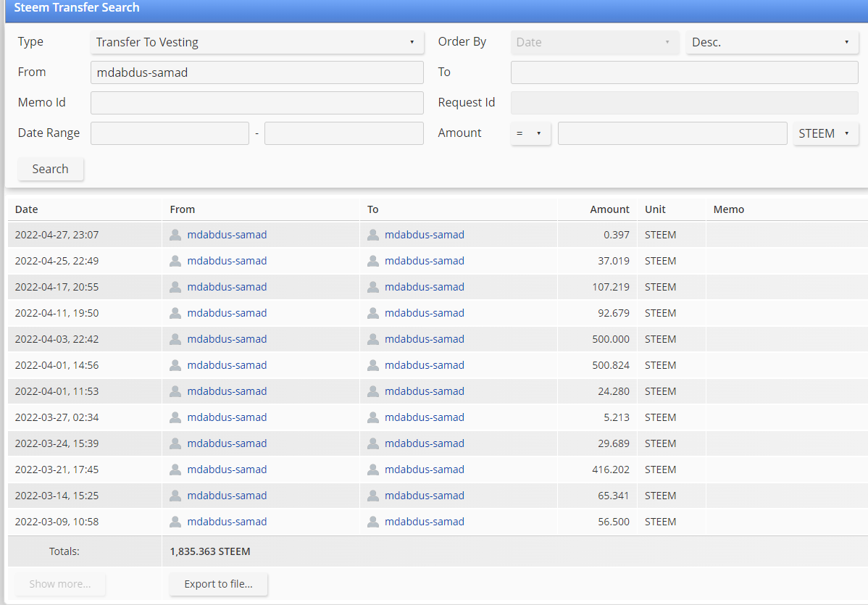Click From user icon in 2022-03-14 row

click(x=175, y=496)
